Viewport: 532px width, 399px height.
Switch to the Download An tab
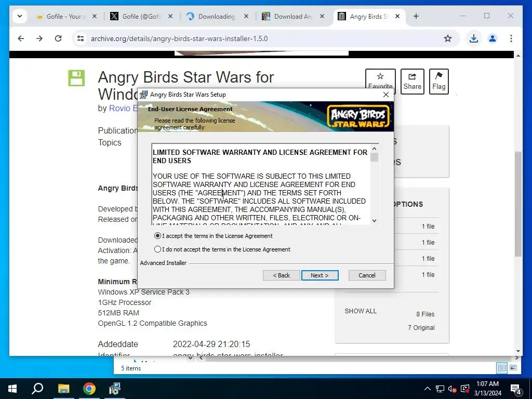292,16
